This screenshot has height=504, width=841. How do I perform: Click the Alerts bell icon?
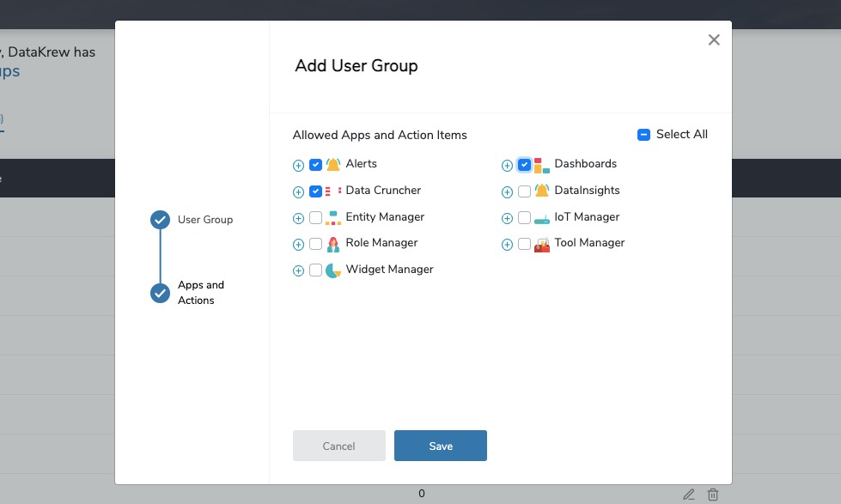tap(333, 165)
